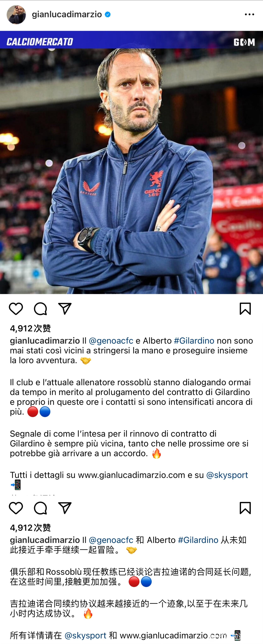Open the @genoacfc mention in Italian caption
263x644 pixels.
[x=111, y=341]
